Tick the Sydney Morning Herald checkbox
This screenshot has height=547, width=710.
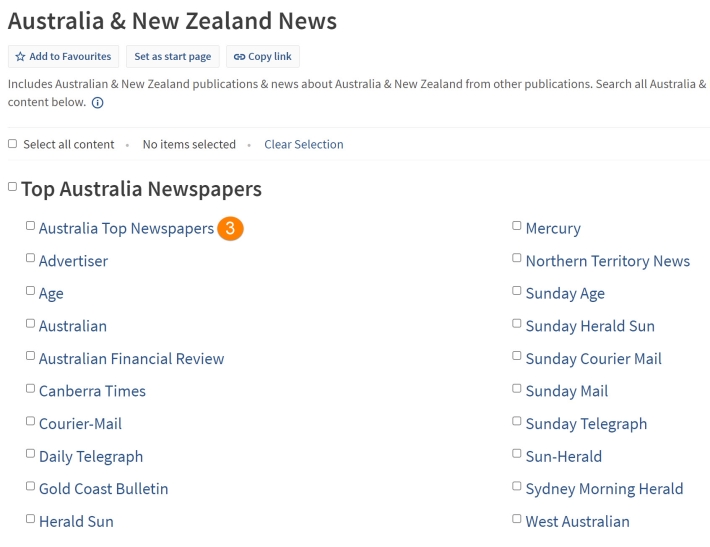517,486
